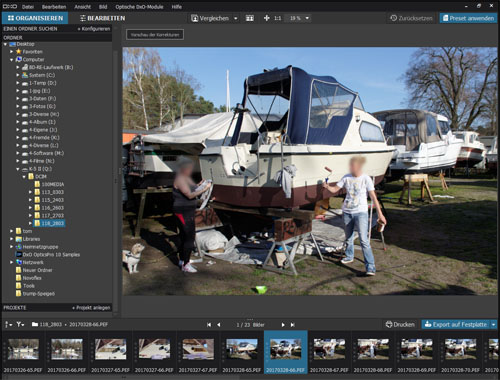Click the 118_2803 folder path icon

[x=35, y=324]
